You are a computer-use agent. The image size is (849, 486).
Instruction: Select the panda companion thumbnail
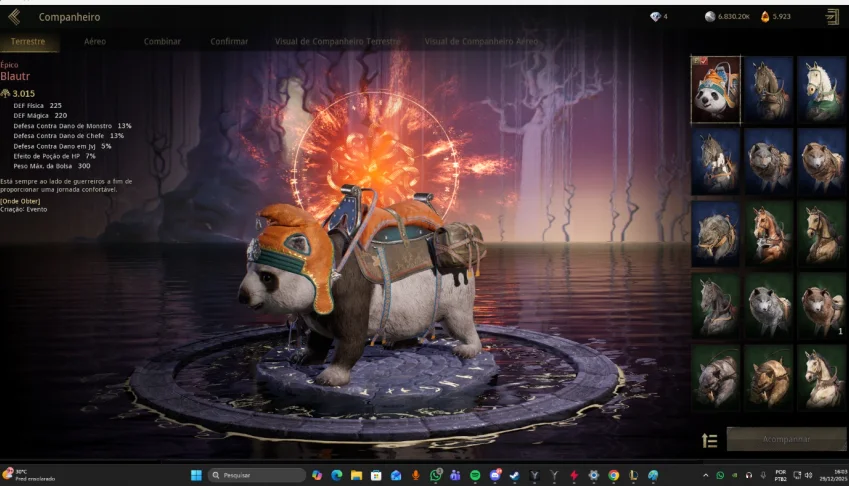(716, 89)
